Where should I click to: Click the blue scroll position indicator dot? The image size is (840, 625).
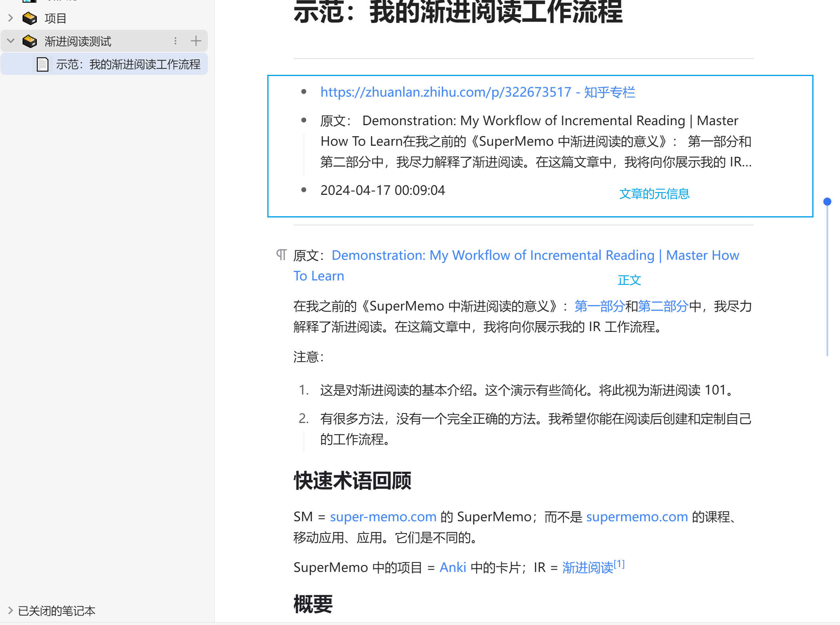(x=827, y=202)
